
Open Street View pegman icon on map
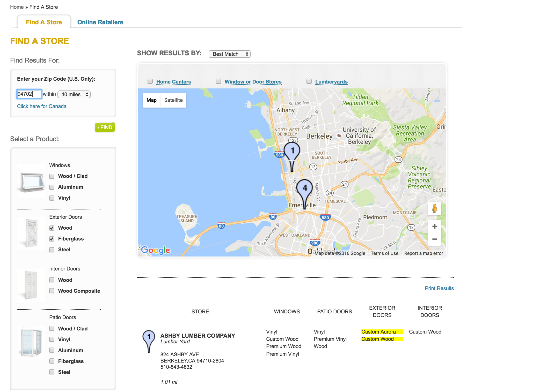(x=435, y=208)
